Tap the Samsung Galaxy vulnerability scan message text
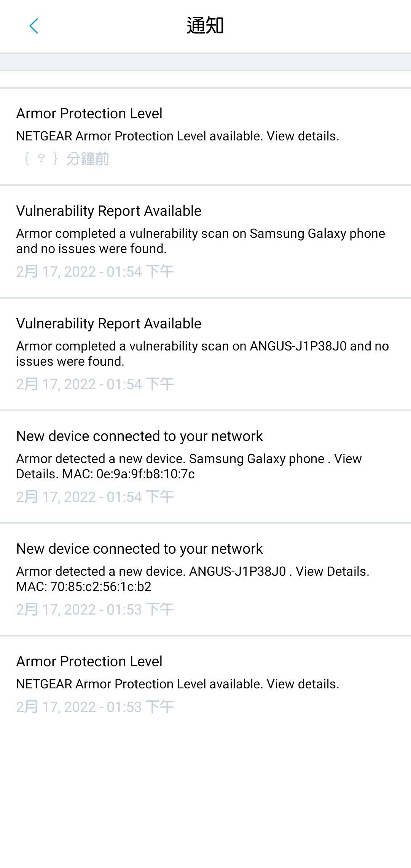 200,241
